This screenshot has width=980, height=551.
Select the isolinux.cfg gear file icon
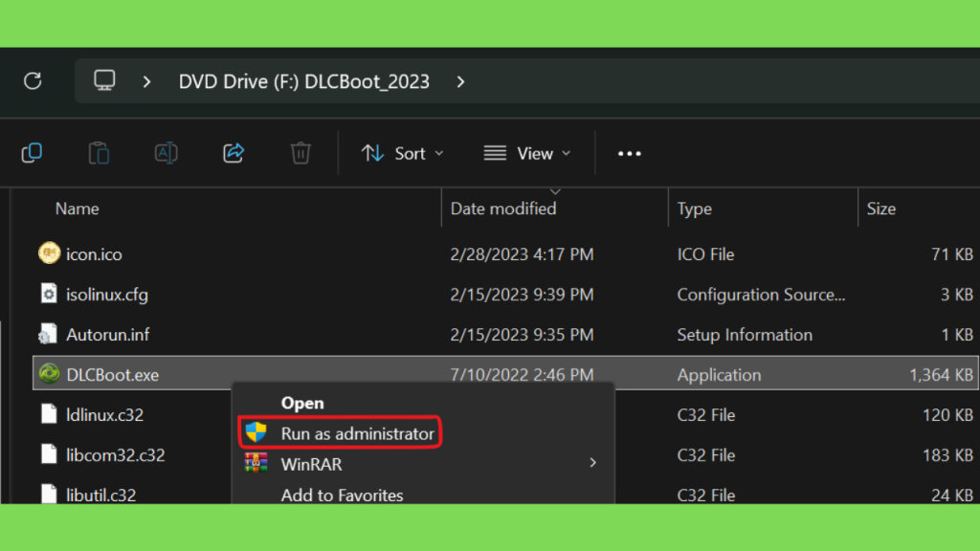(49, 294)
